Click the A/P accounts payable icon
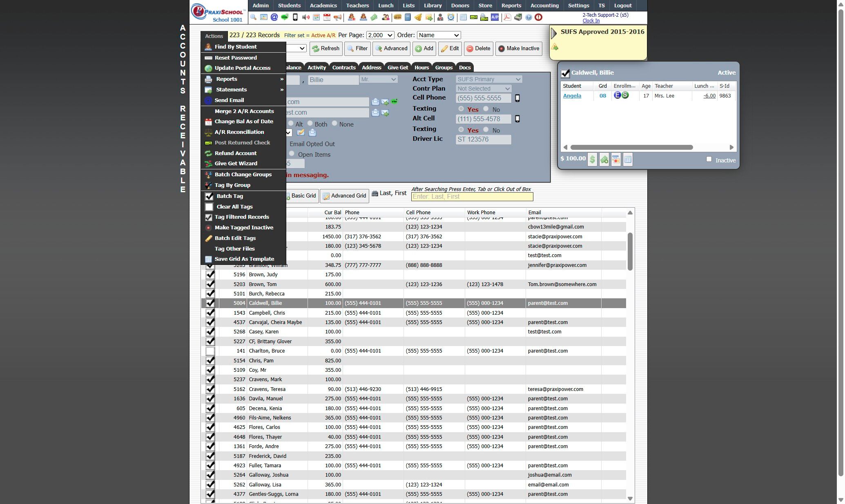Image resolution: width=845 pixels, height=504 pixels. click(x=495, y=18)
